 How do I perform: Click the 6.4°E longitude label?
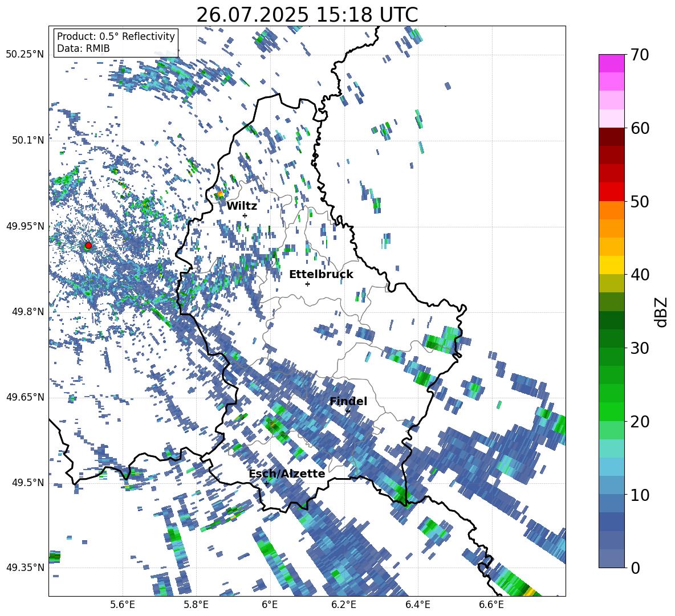417,605
